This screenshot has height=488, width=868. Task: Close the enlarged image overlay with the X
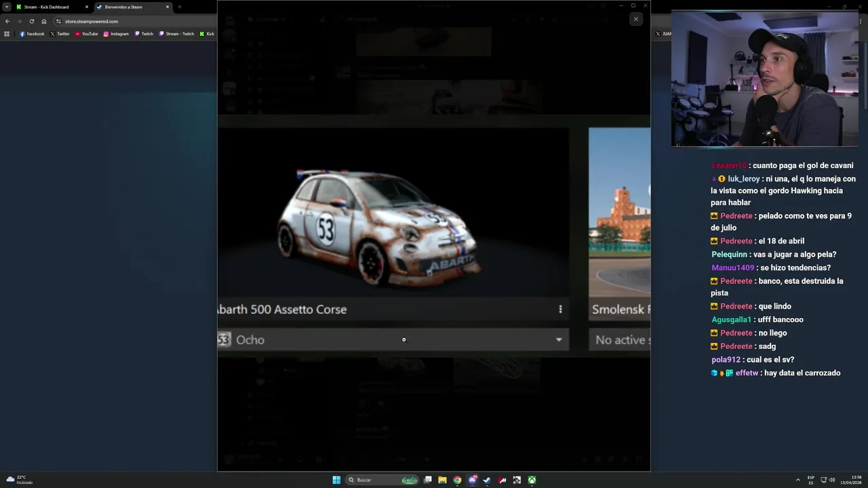pos(636,19)
